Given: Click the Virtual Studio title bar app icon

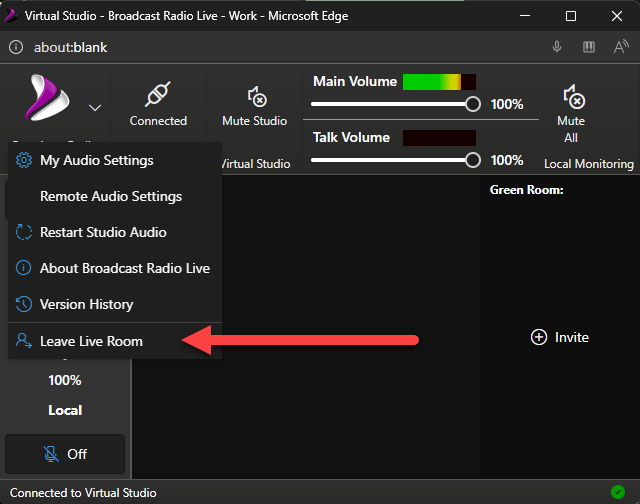Looking at the screenshot, I should 11,16.
